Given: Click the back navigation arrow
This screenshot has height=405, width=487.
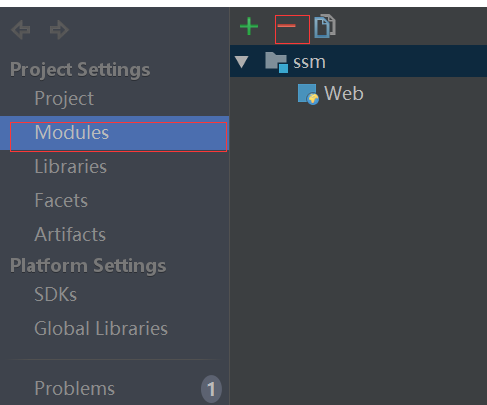Looking at the screenshot, I should coord(21,30).
